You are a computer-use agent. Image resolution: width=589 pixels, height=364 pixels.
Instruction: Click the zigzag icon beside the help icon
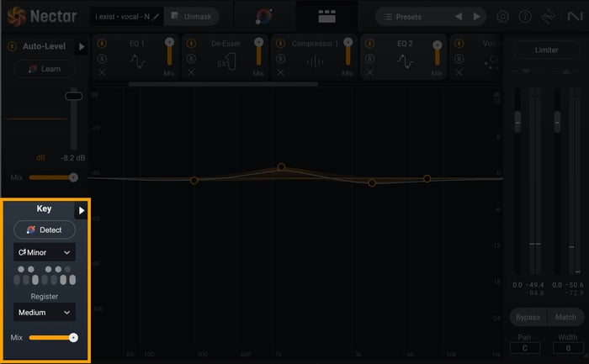549,17
